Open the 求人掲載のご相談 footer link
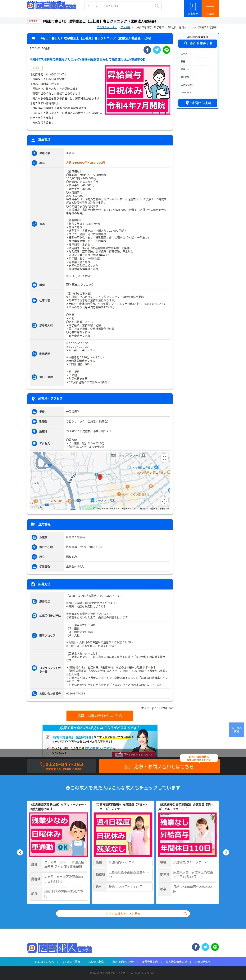Viewport: 246px width, 980px height. 123,962
